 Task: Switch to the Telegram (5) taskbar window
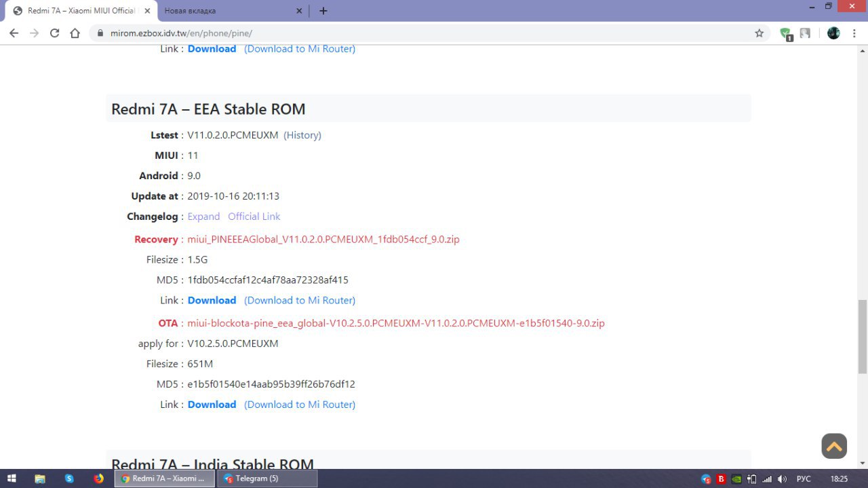coord(267,478)
